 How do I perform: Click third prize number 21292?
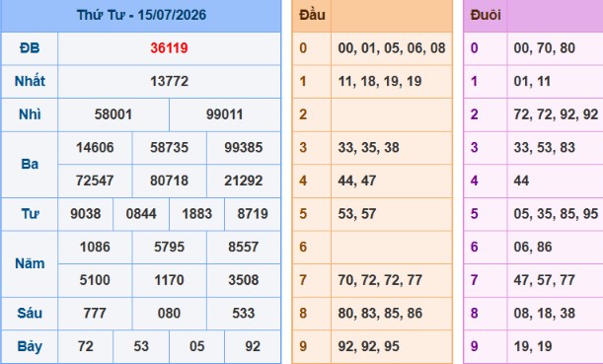pyautogui.click(x=244, y=181)
